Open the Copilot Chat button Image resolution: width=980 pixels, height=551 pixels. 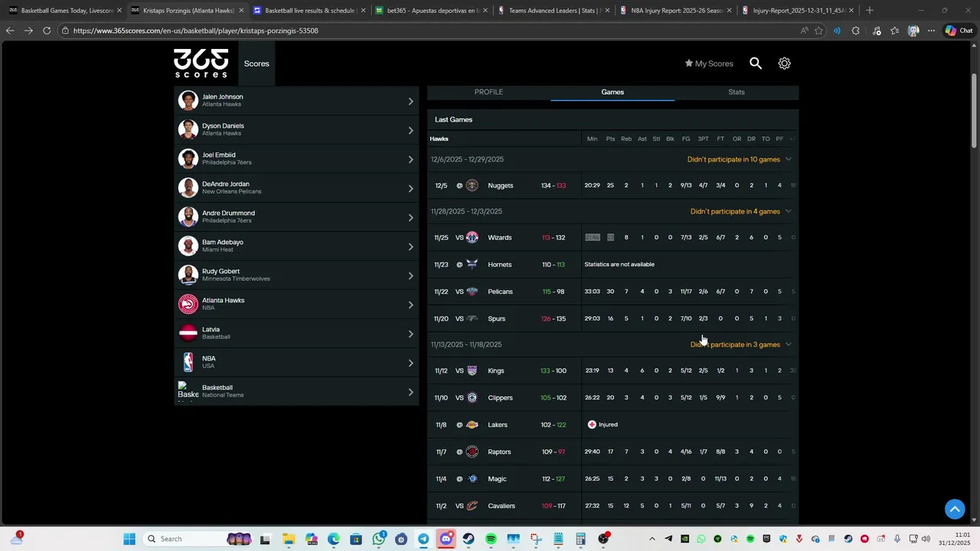959,31
